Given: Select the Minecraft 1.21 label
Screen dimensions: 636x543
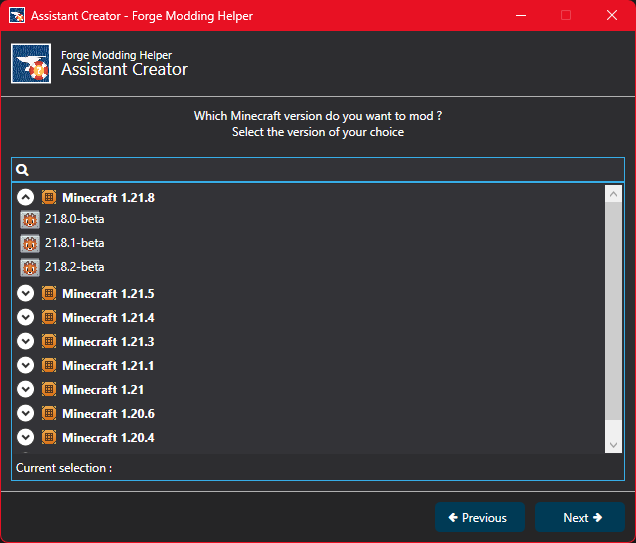Looking at the screenshot, I should [103, 389].
